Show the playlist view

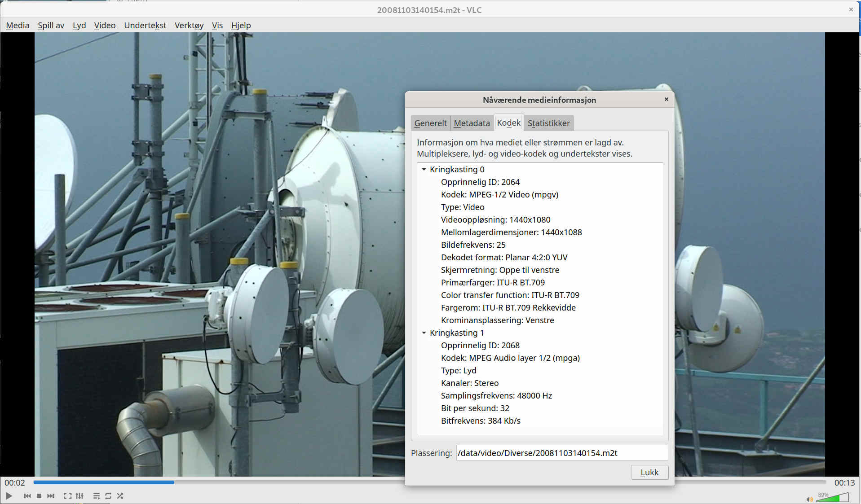(x=96, y=496)
